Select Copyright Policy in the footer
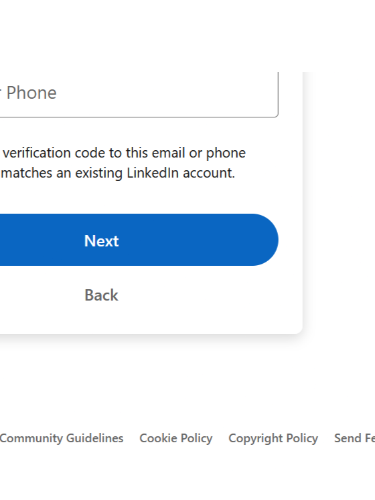375x500 pixels. click(273, 438)
